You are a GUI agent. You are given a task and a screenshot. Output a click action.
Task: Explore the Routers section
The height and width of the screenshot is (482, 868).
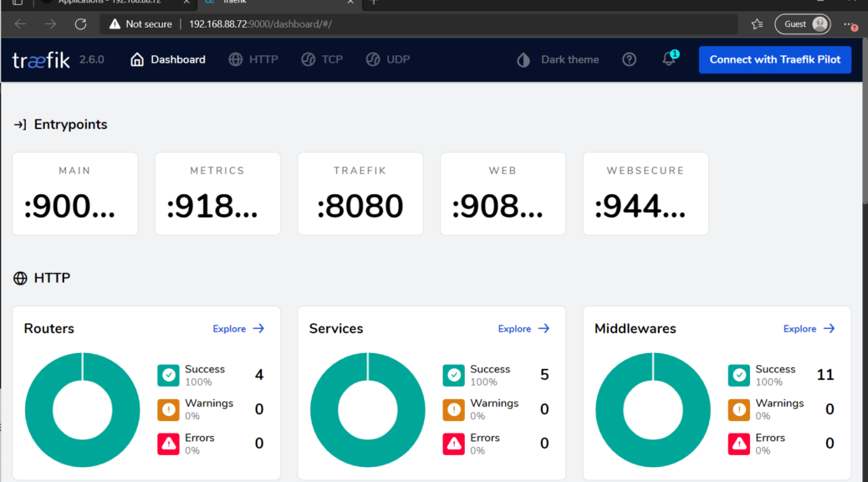[238, 329]
